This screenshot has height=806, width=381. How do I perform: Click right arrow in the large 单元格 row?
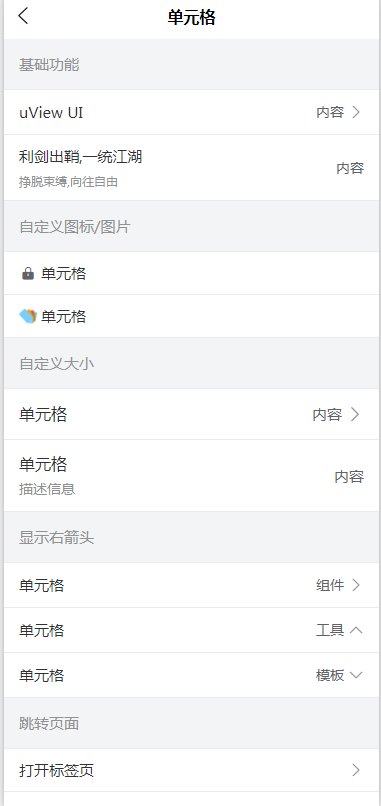point(355,414)
